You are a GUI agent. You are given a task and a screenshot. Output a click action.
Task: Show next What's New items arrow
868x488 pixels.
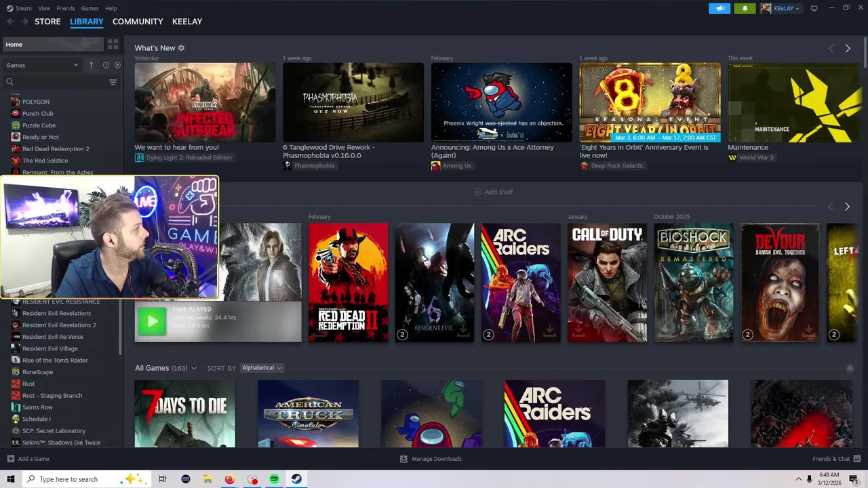coord(848,48)
